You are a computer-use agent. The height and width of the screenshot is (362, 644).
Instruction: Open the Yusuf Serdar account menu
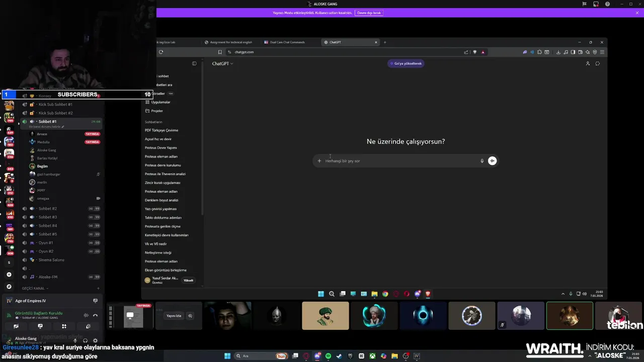click(162, 280)
